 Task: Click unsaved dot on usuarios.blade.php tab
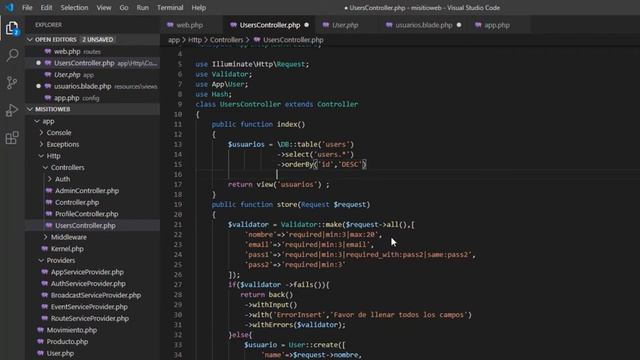point(459,25)
